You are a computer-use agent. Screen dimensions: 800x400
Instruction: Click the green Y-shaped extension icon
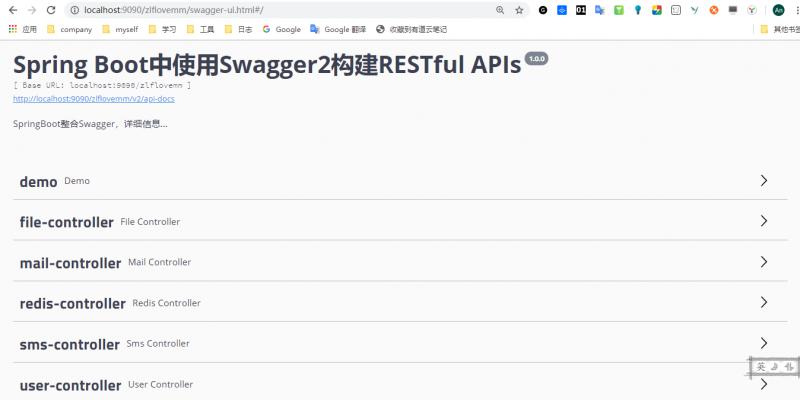(695, 10)
